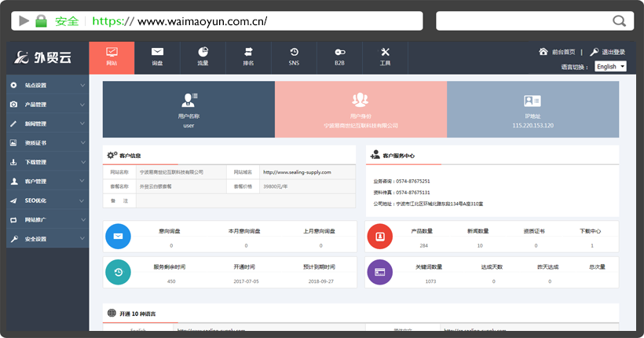
Task: Expand the 产品管理 sidebar section
Action: pyautogui.click(x=47, y=104)
